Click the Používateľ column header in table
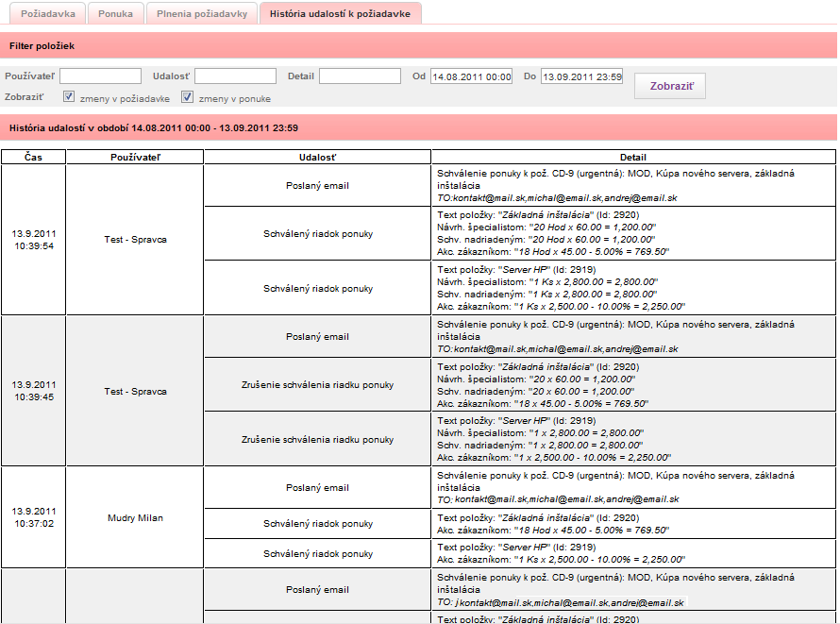 tap(135, 157)
